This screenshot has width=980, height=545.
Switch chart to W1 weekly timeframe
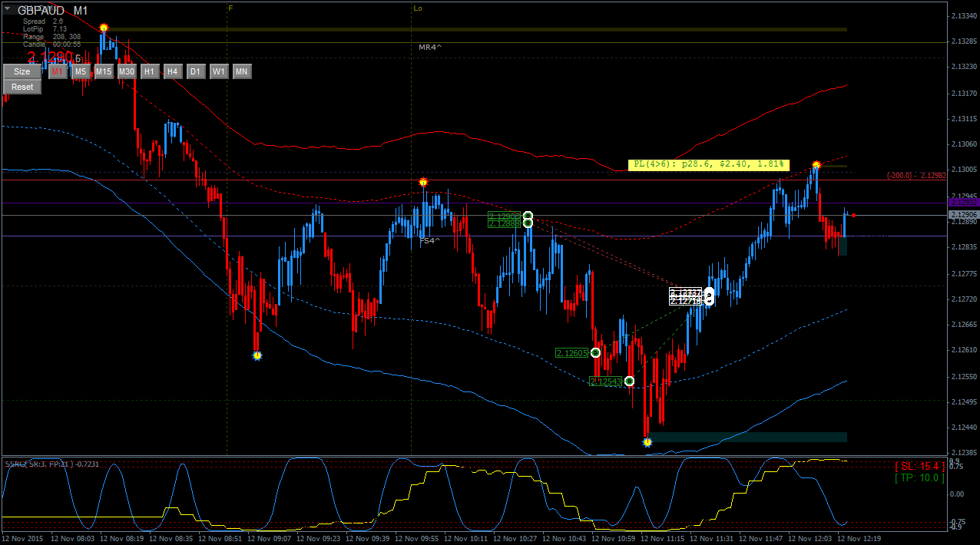tap(219, 71)
